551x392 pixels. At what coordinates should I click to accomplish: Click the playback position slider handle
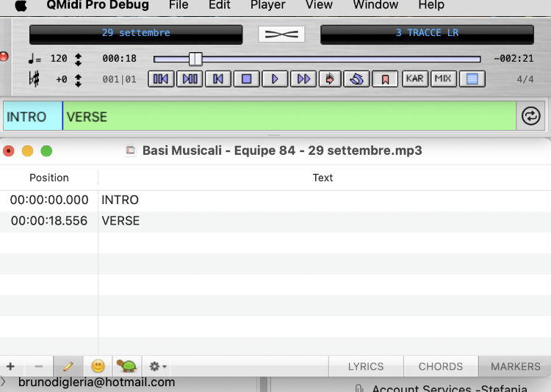point(195,59)
